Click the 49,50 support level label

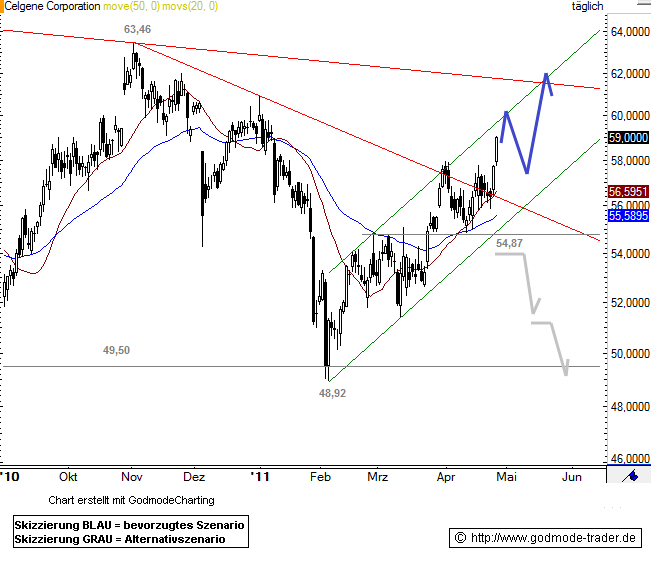117,351
